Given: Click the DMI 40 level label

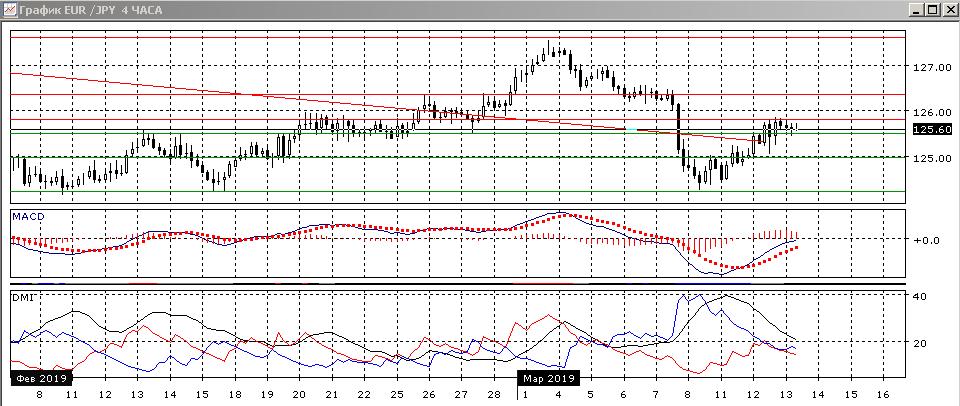Looking at the screenshot, I should coord(919,297).
